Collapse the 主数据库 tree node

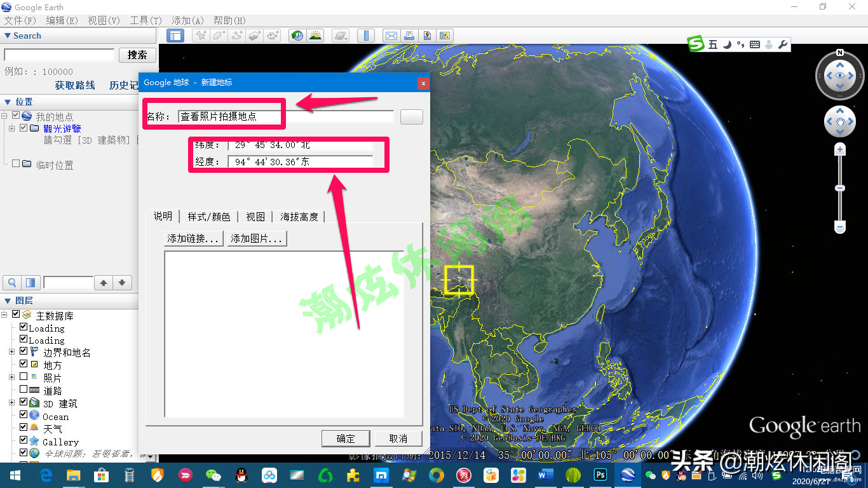click(4, 315)
